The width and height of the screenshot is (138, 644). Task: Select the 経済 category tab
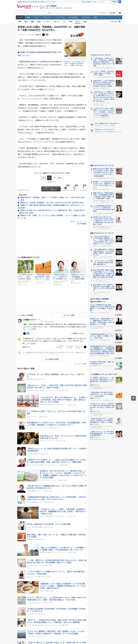tap(39, 21)
